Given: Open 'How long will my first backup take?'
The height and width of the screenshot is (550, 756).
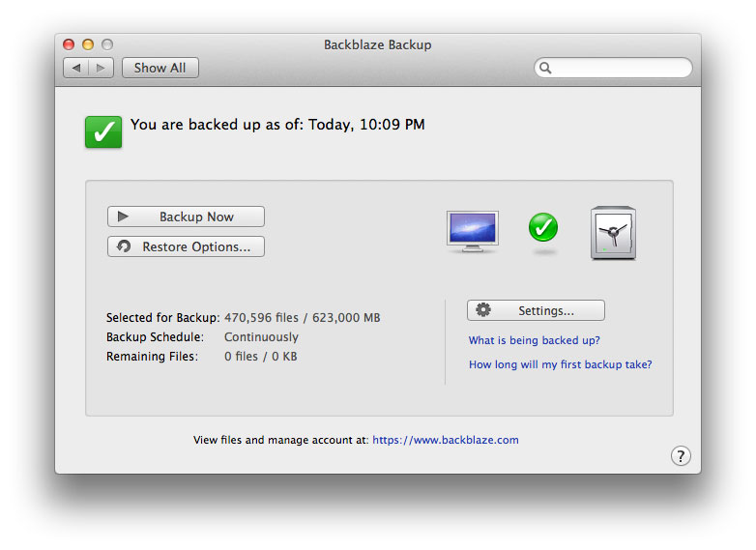Looking at the screenshot, I should 560,364.
